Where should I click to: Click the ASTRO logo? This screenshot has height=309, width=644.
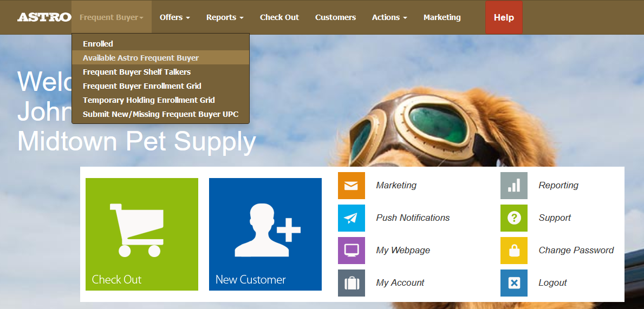coord(44,17)
